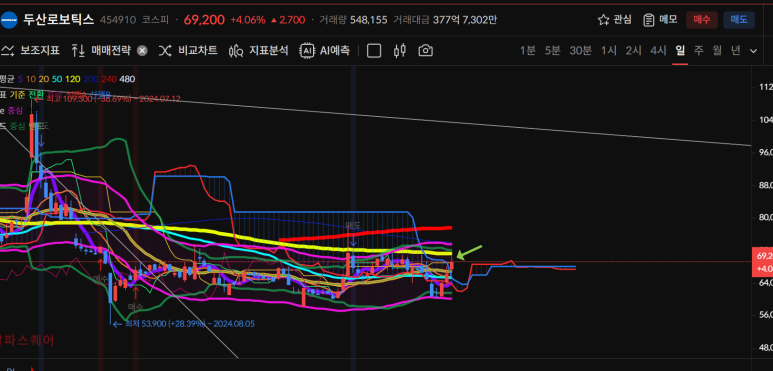This screenshot has width=773, height=371.
Task: Select the 일 daily timeframe tab
Action: click(680, 50)
